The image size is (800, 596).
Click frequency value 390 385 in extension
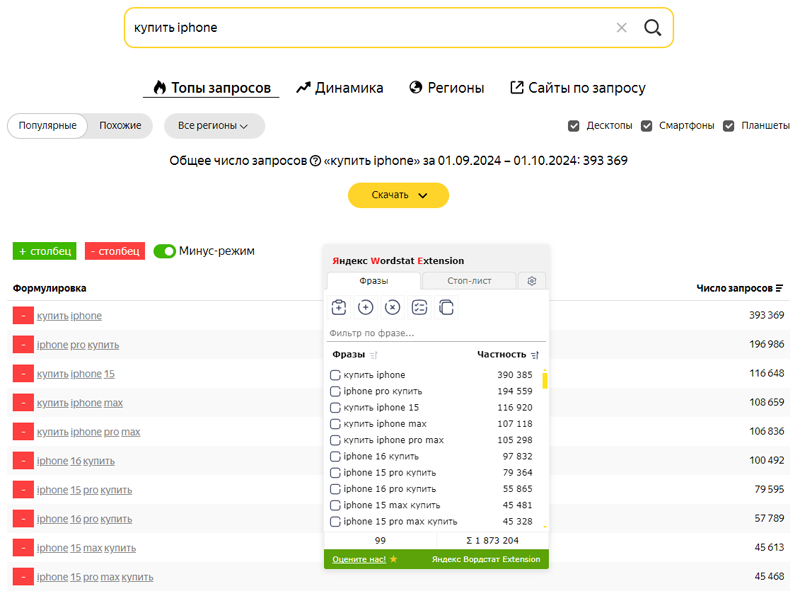point(515,375)
